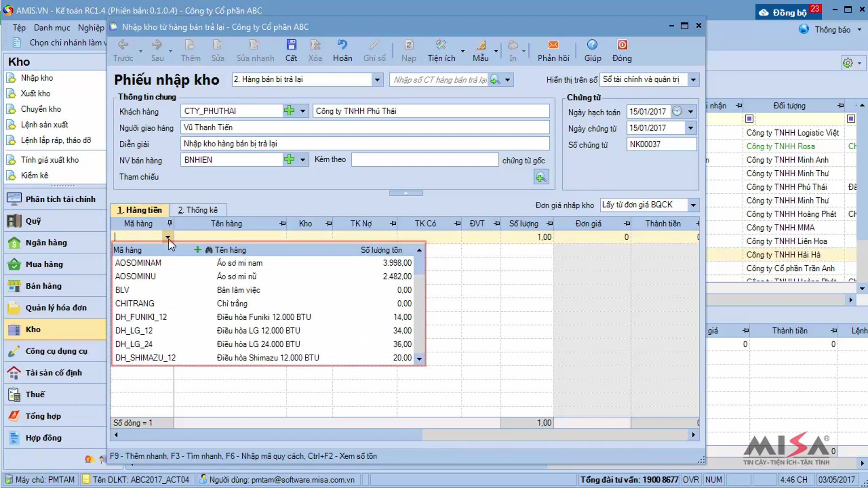Click the clock icon beside Ngày hạch toán
Viewport: 868px width, 488px height.
(677, 111)
